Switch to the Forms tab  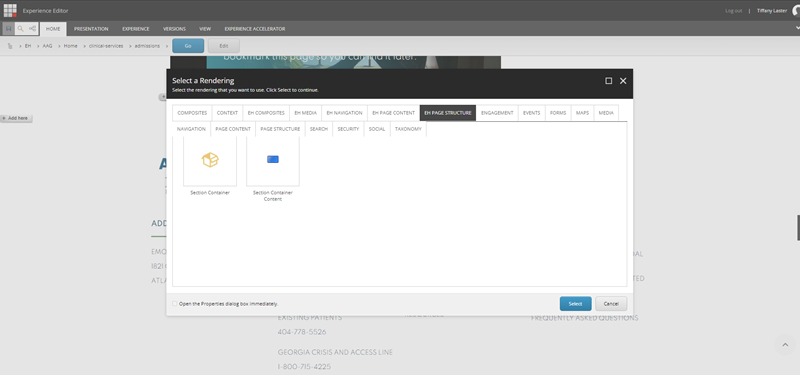pos(558,113)
